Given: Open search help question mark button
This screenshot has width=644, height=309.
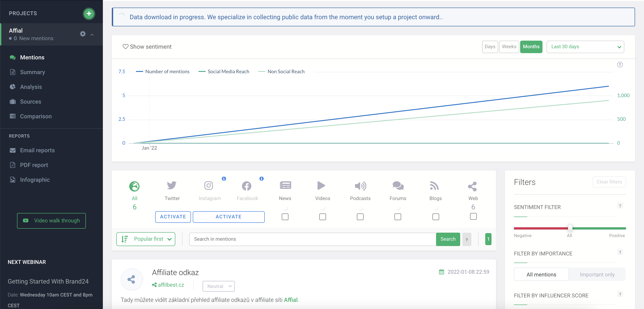Looking at the screenshot, I should coord(466,239).
